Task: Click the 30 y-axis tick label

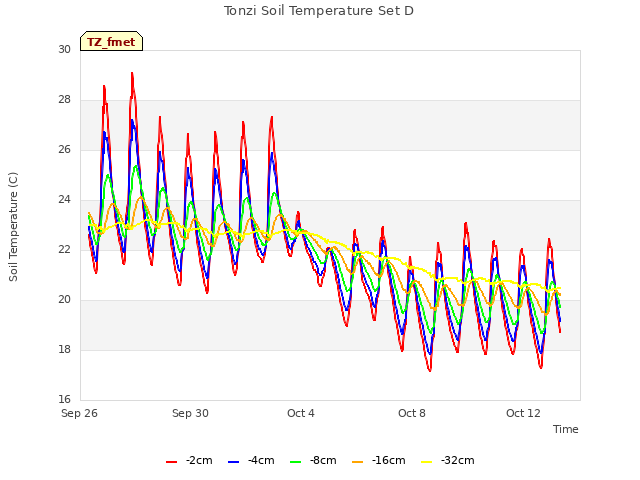Action: (64, 50)
